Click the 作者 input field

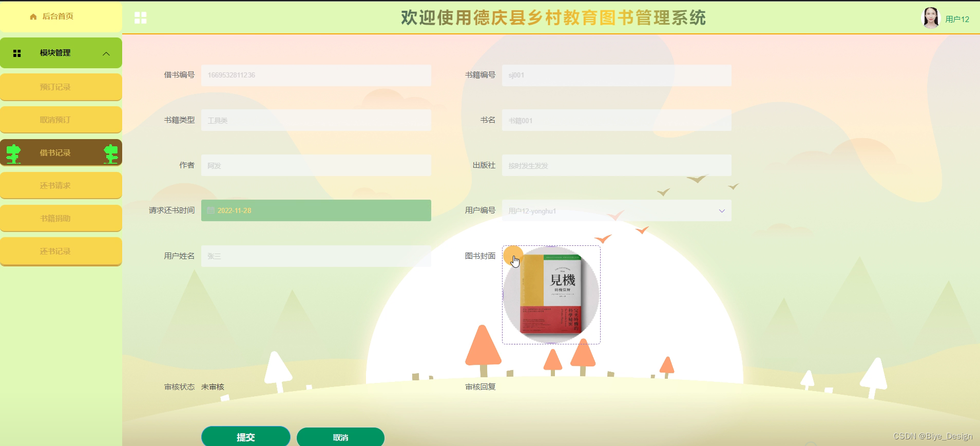pyautogui.click(x=316, y=165)
